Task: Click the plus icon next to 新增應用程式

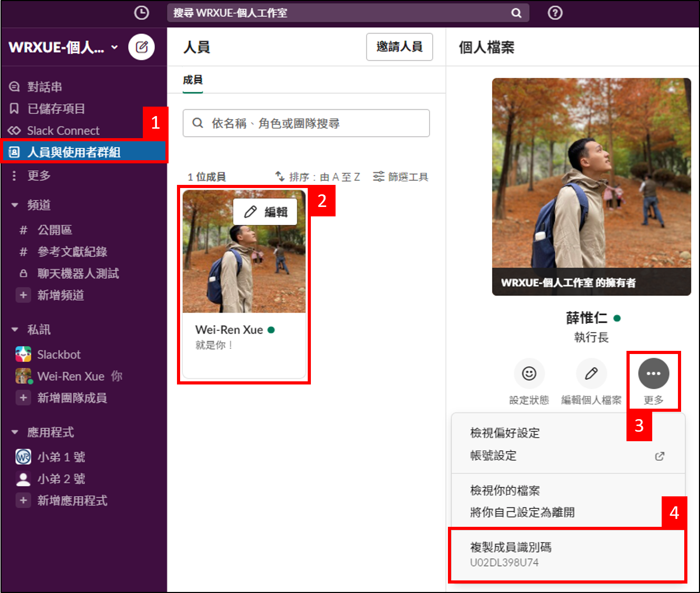Action: click(23, 501)
